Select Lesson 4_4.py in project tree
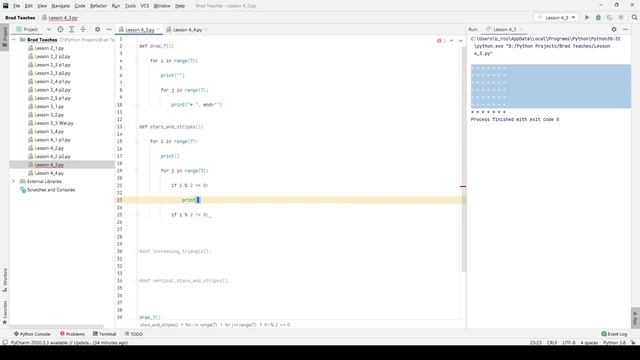Screen dimensions: 640x360 pyautogui.click(x=49, y=173)
